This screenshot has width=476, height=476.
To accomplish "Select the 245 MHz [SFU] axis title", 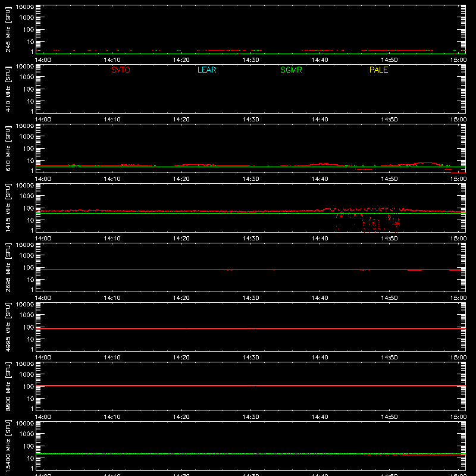I will click(x=8, y=30).
